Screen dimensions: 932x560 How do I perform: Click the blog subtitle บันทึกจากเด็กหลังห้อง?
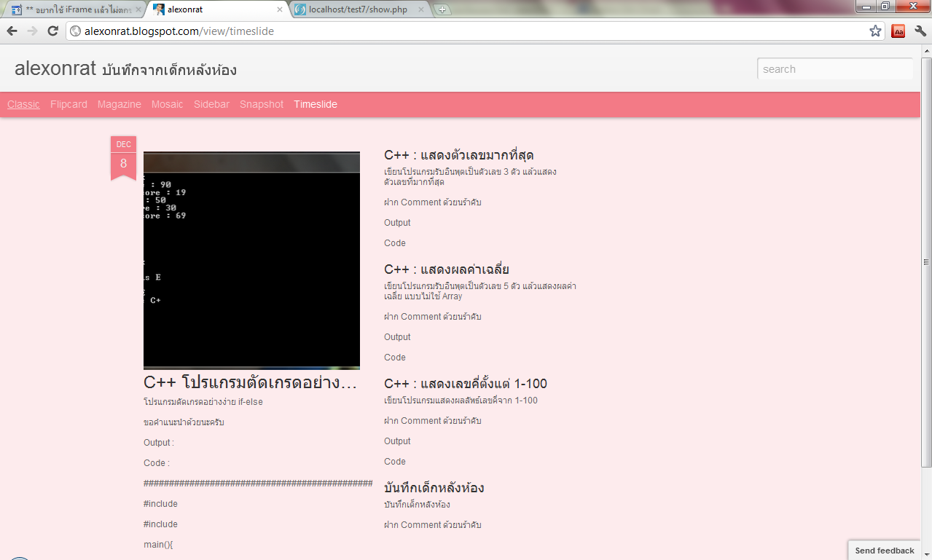tap(169, 70)
